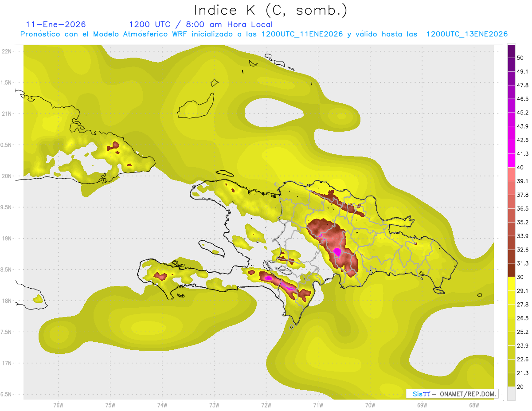Click the longitude label "73W"
This screenshot has height=411, width=532.
(214, 405)
